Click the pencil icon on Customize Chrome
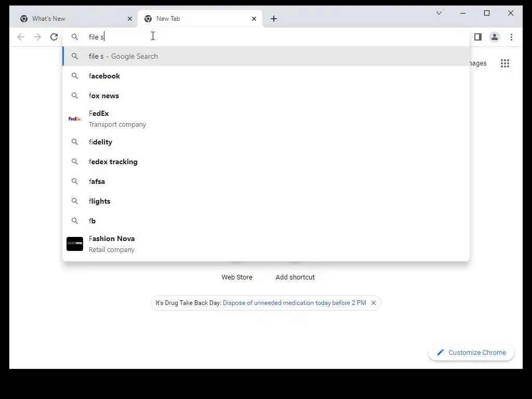The width and height of the screenshot is (532, 399). pos(441,352)
